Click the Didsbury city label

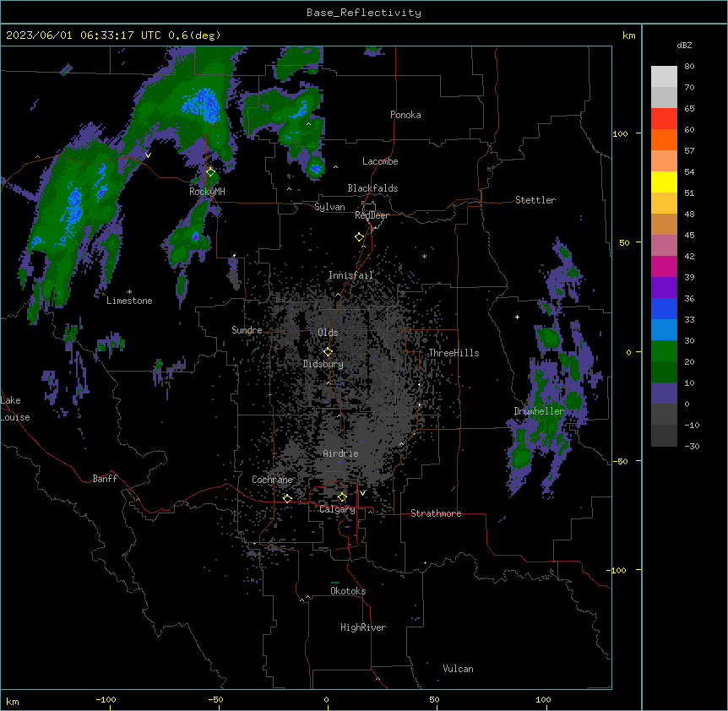[323, 364]
